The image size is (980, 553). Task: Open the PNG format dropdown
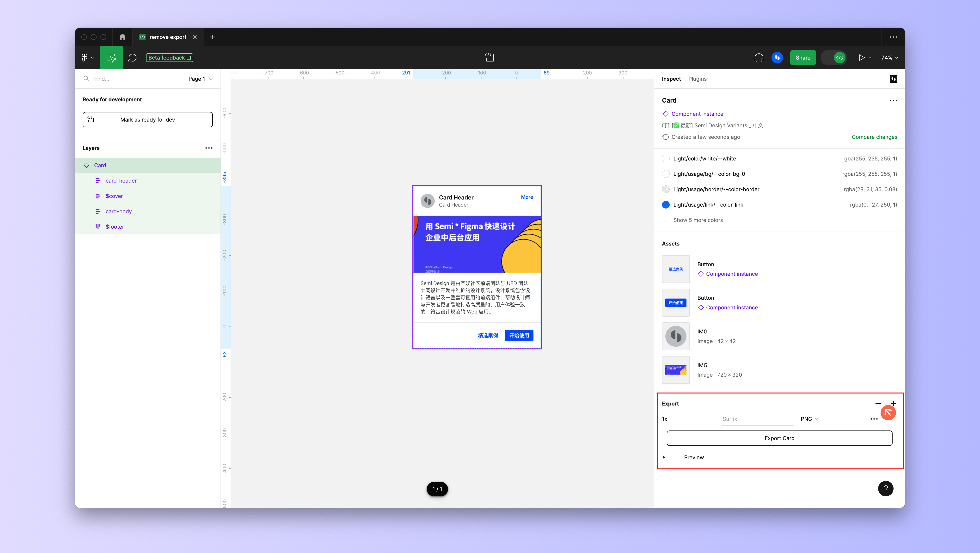coord(809,419)
